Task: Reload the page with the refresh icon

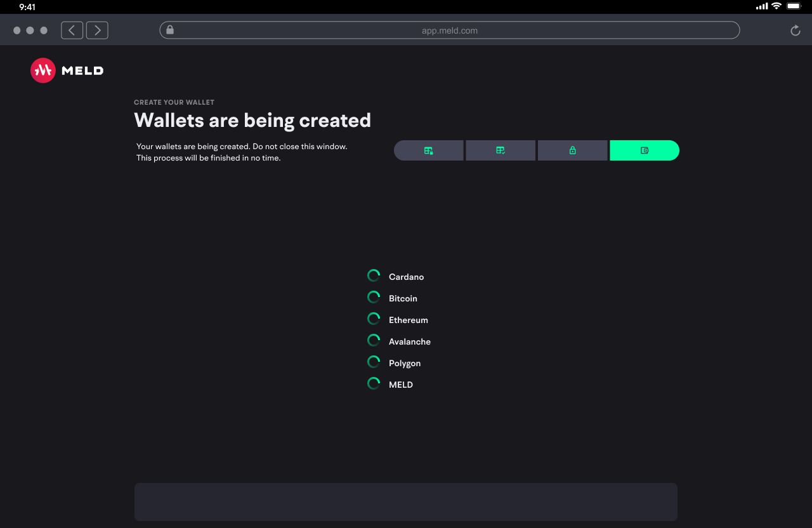Action: pos(796,30)
